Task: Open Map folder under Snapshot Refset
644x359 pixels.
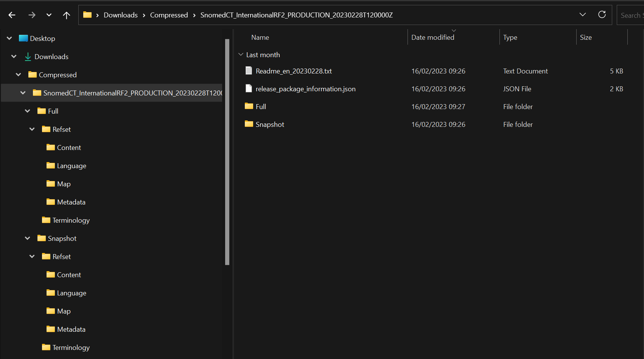Action: tap(64, 311)
